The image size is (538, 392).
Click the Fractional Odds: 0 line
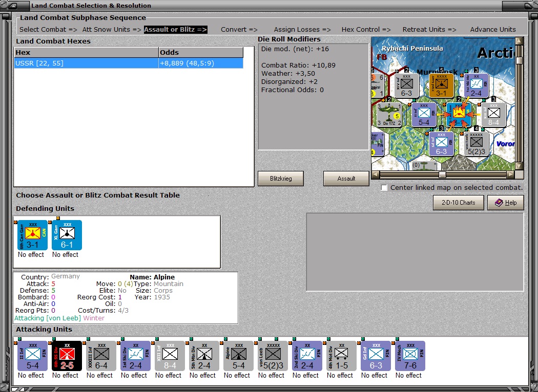(293, 90)
